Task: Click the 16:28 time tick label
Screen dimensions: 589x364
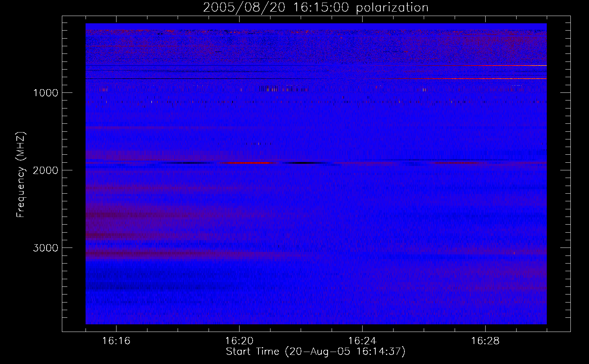Action: tap(485, 341)
